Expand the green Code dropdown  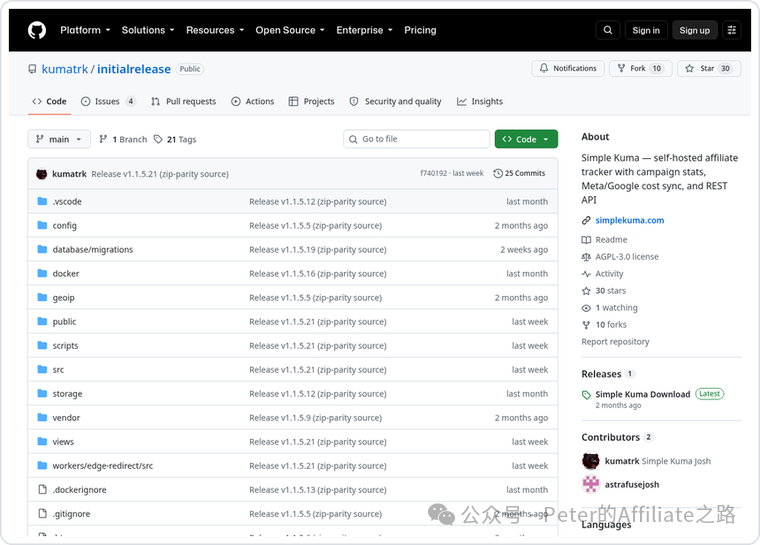pos(526,139)
